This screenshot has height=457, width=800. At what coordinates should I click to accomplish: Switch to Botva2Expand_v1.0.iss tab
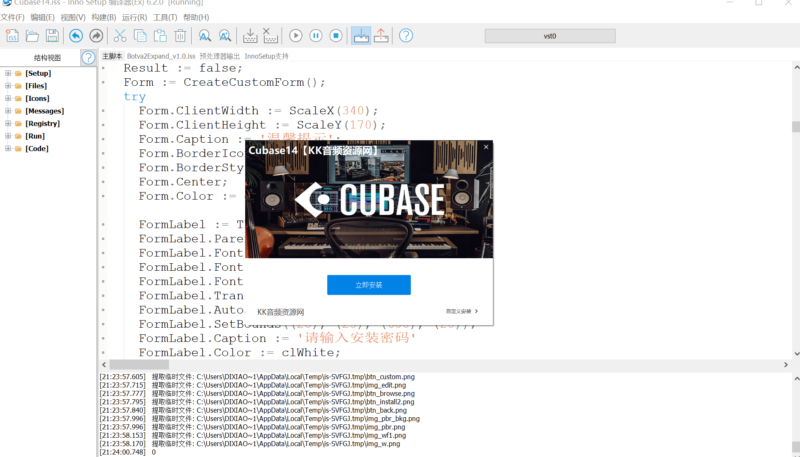point(161,56)
